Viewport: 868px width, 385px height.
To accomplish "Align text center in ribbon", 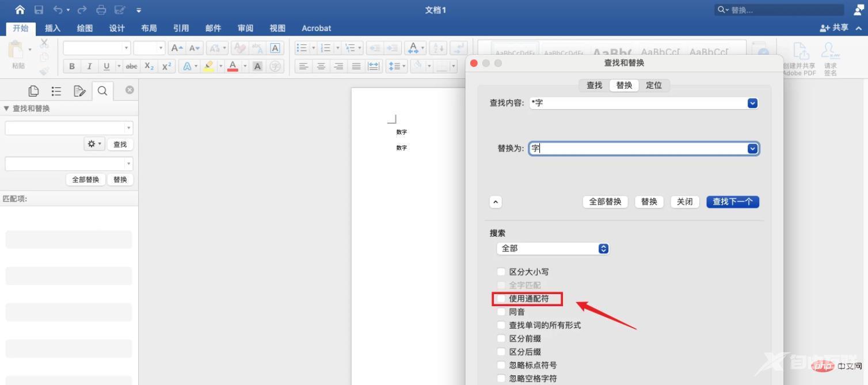I will pos(321,66).
